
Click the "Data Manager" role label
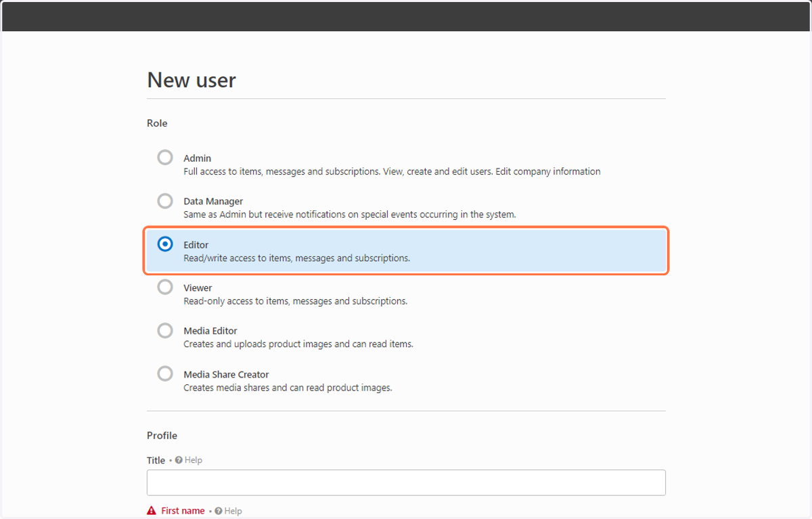[213, 202]
